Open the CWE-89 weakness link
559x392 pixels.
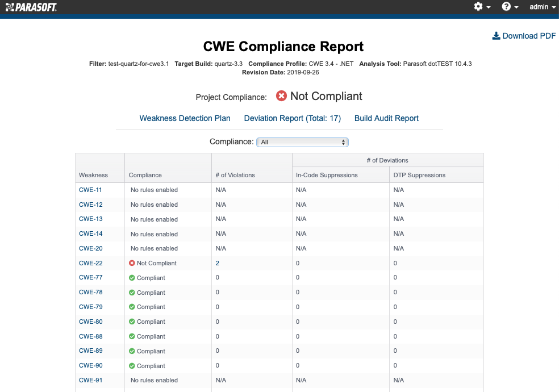90,351
